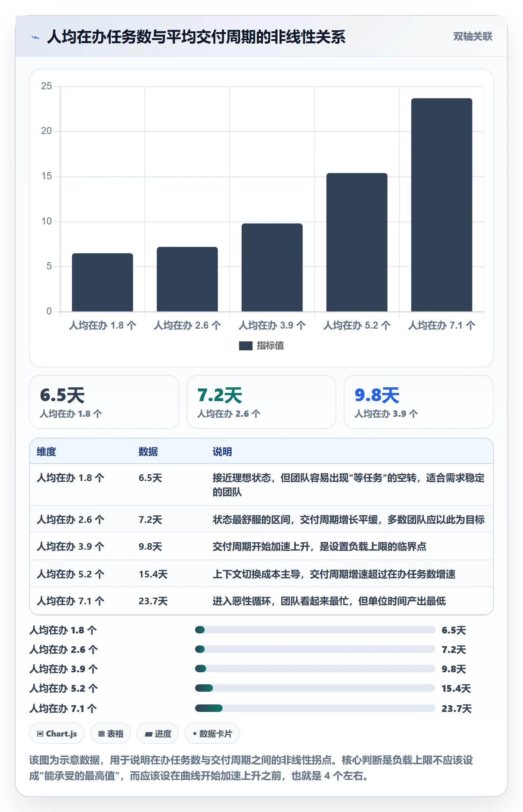The width and height of the screenshot is (523, 812).
Task: Select the chart bar for 人均在办 3.9 个
Action: point(272,267)
